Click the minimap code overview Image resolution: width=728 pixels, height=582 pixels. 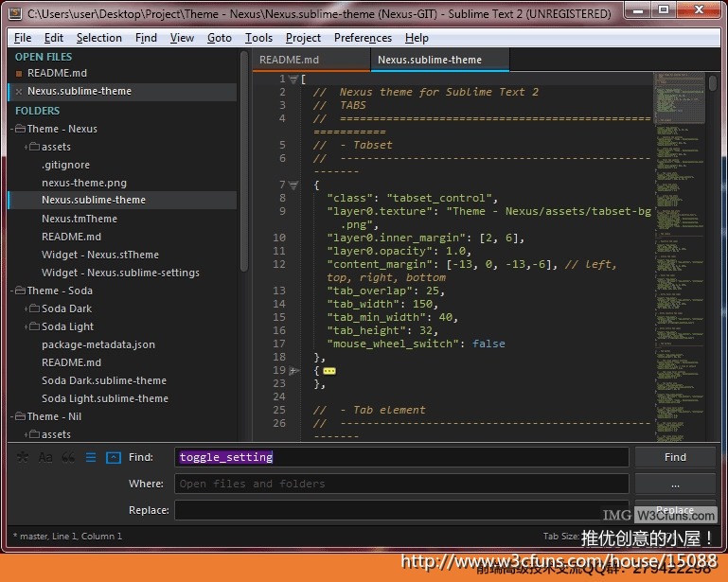pyautogui.click(x=680, y=256)
